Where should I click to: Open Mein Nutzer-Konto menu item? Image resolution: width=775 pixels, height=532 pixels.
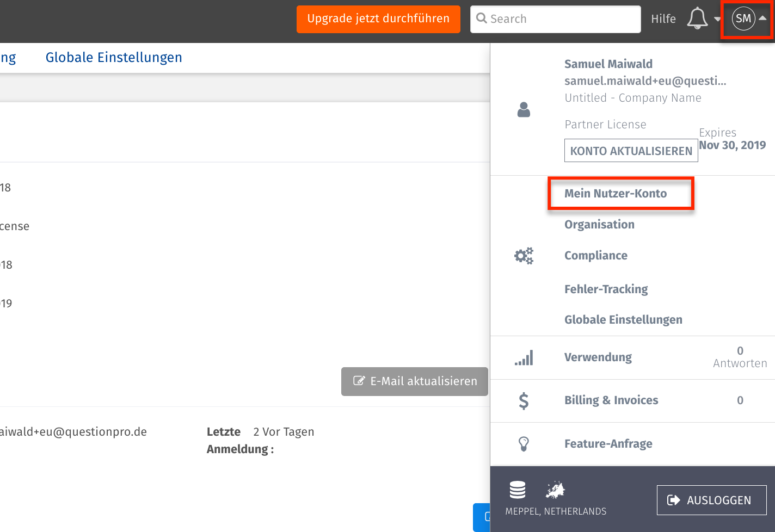[x=616, y=194]
